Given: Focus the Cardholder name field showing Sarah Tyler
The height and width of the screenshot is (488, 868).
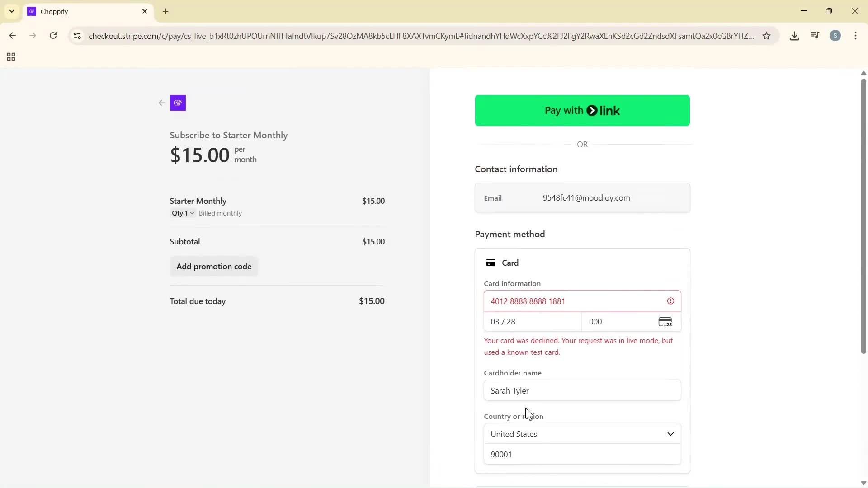Looking at the screenshot, I should point(582,390).
